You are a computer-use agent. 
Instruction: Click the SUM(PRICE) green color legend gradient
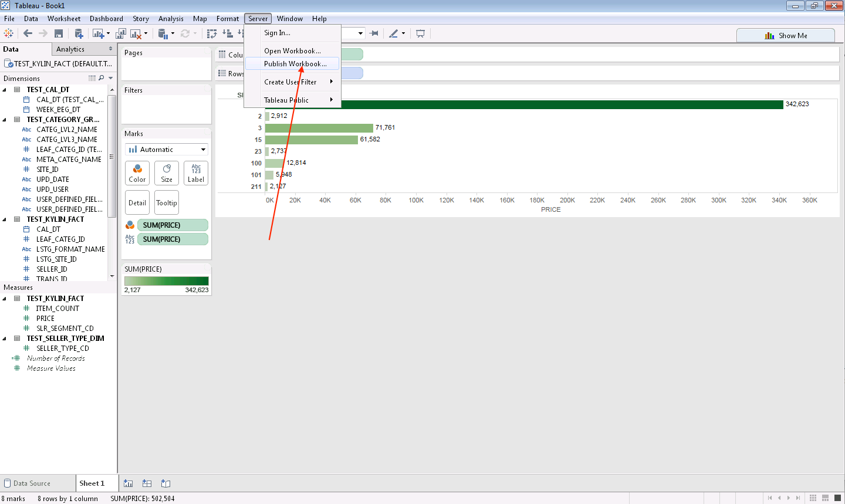[166, 281]
